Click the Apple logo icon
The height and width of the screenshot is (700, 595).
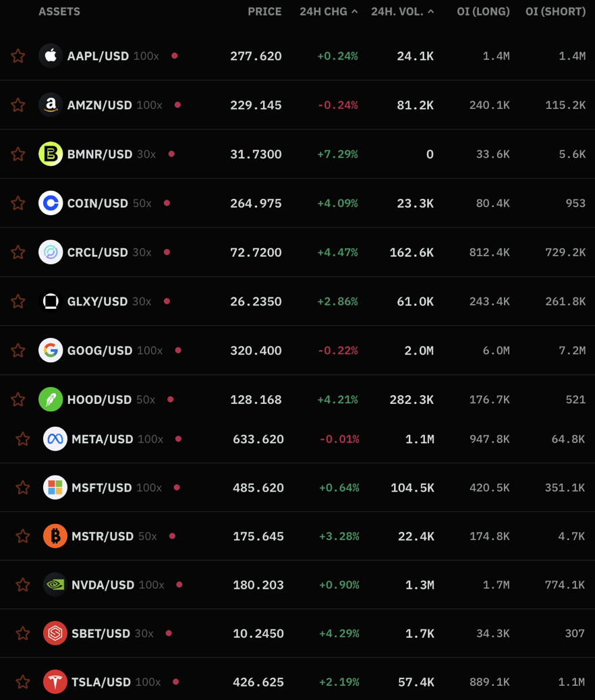51,56
